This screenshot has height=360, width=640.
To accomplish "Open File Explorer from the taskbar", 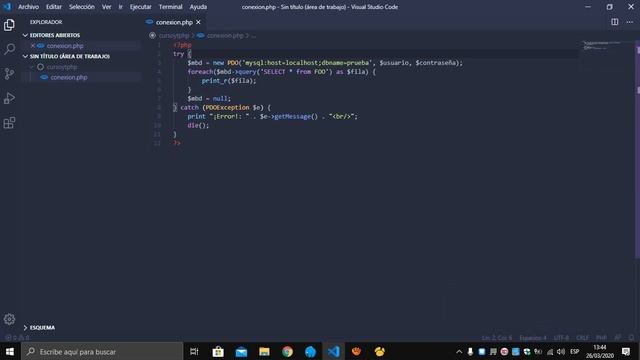I will point(264,351).
